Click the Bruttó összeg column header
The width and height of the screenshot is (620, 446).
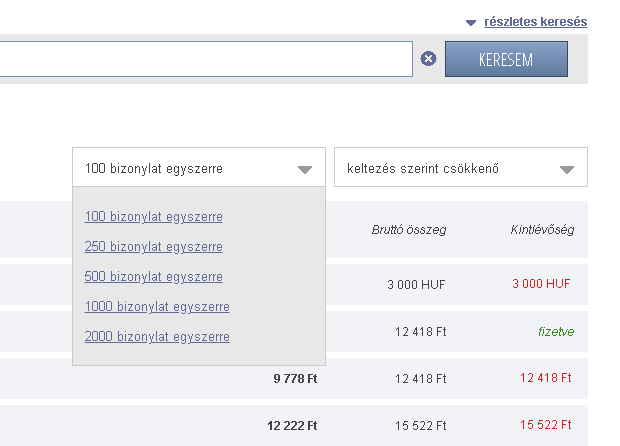[x=408, y=230]
